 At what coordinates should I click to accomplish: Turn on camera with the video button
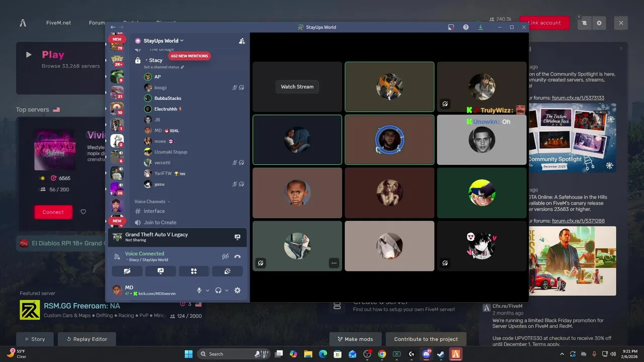coord(127,271)
